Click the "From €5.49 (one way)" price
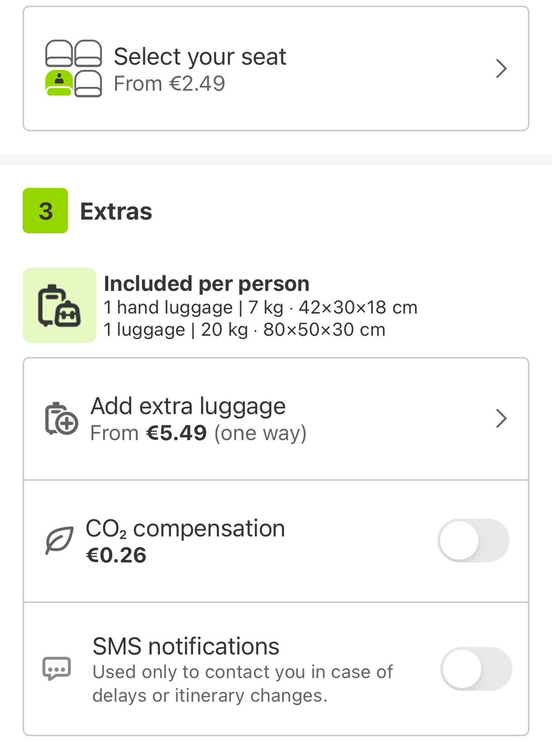Screen dimensions: 552x756 198,433
